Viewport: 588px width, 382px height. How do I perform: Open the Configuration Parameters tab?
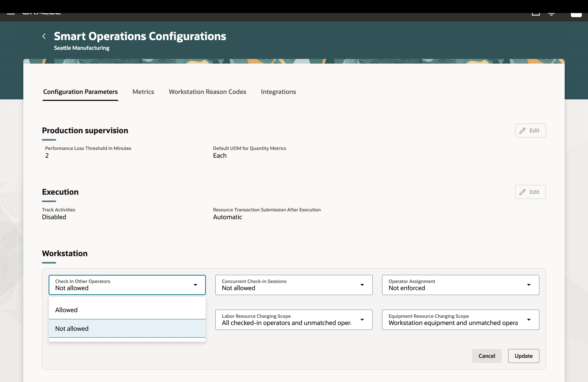tap(80, 92)
